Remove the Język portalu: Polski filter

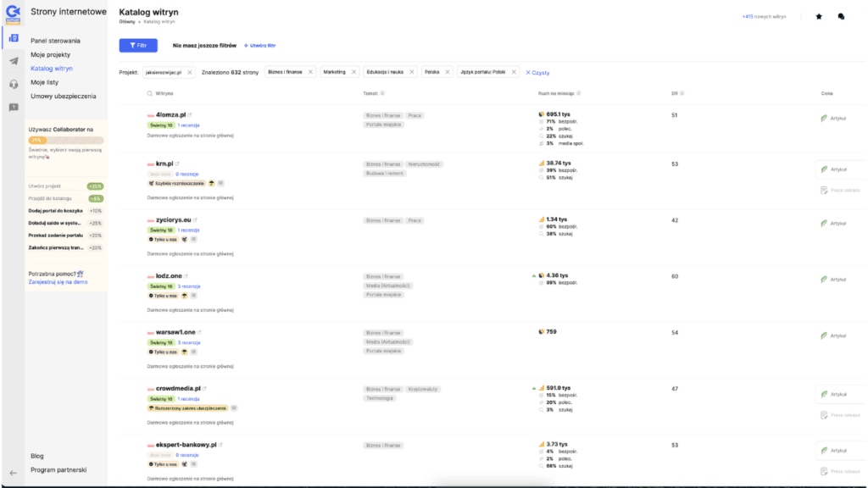click(x=515, y=73)
